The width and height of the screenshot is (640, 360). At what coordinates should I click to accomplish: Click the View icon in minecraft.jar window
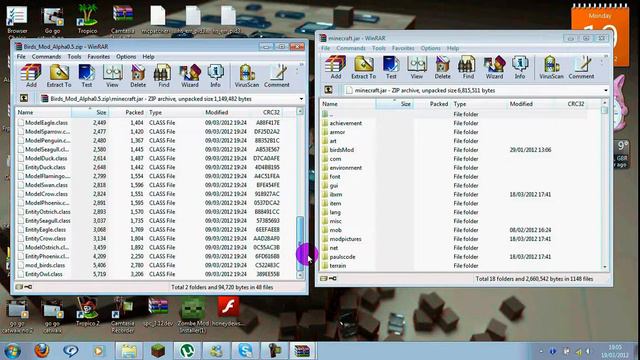[x=417, y=67]
